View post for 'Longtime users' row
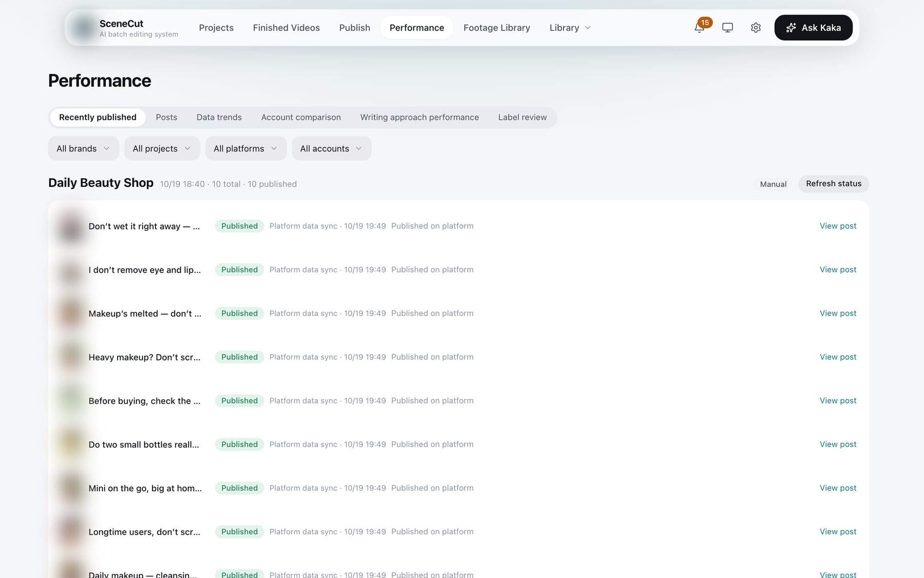The width and height of the screenshot is (924, 578). click(838, 532)
